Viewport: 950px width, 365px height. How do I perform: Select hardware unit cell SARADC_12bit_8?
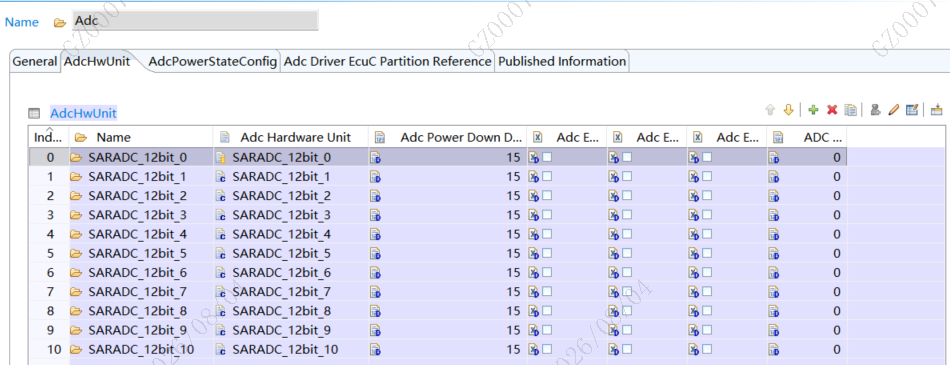[291, 312]
